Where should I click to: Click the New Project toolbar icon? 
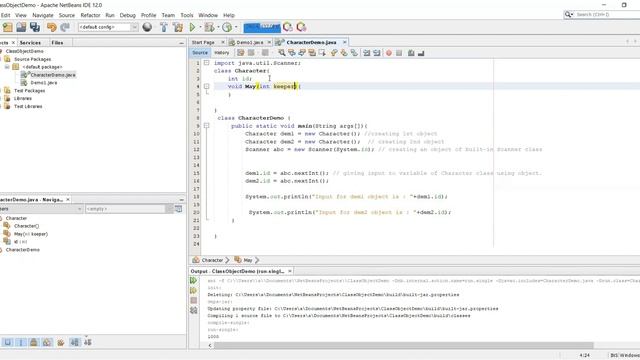point(8,27)
